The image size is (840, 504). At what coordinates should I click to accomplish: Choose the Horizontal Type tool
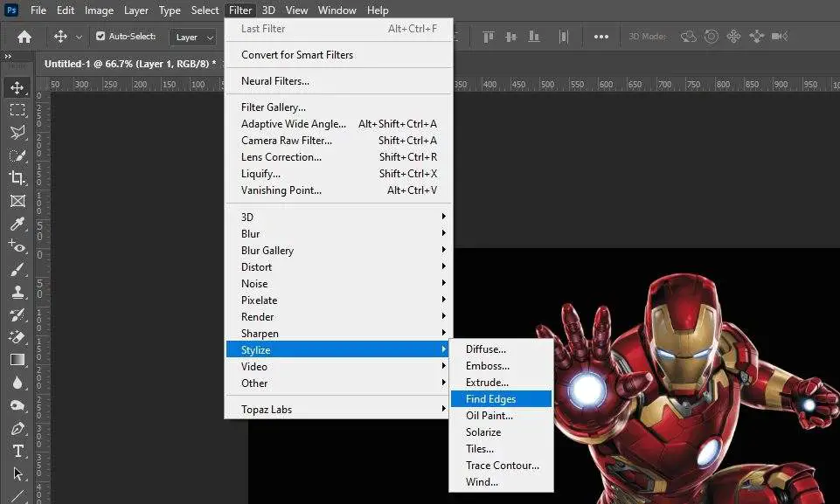tap(17, 451)
